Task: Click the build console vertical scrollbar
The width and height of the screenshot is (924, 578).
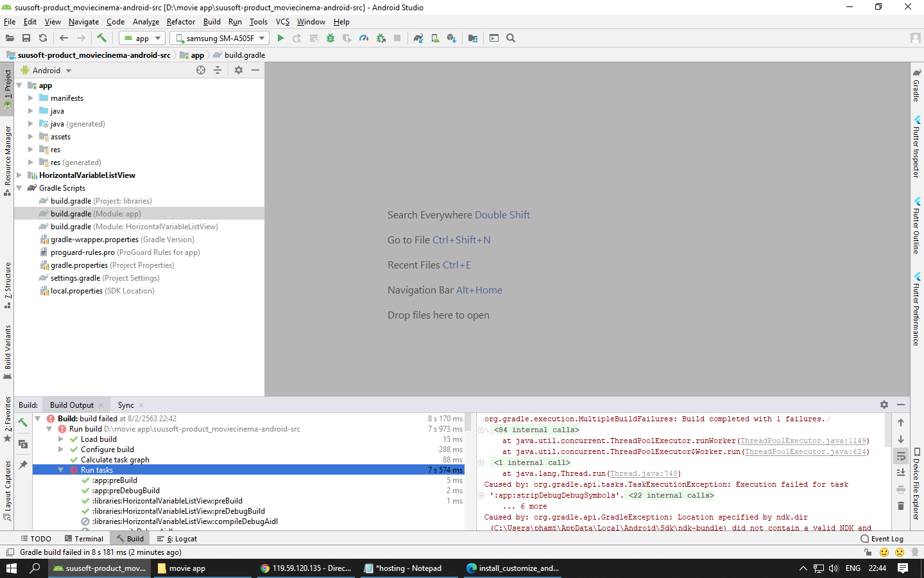Action: [888, 430]
